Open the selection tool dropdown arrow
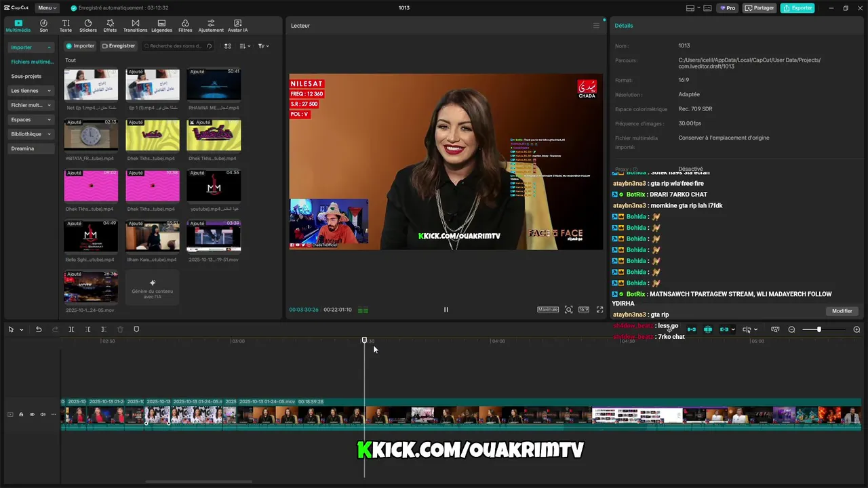This screenshot has height=488, width=868. click(22, 330)
